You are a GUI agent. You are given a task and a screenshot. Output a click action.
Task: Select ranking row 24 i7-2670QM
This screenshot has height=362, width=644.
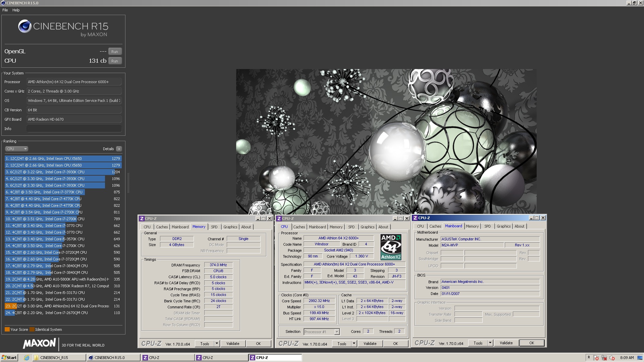[63, 313]
